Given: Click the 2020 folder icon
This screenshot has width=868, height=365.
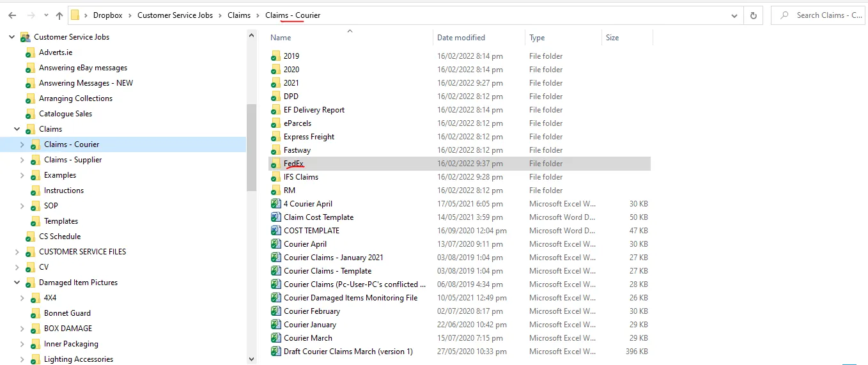Looking at the screenshot, I should point(275,70).
